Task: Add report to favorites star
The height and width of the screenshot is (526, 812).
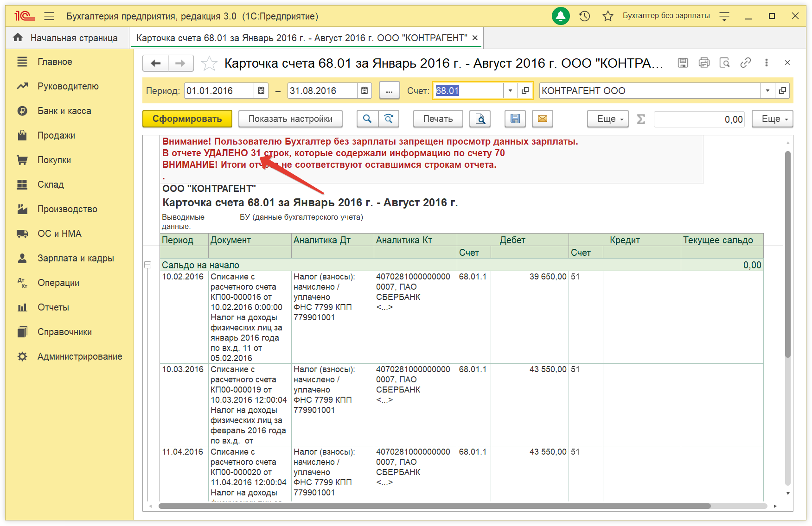Action: coord(209,63)
